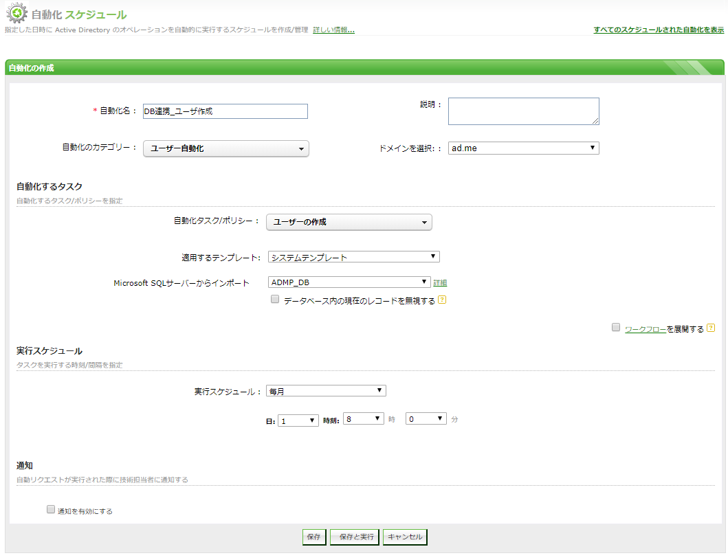The image size is (728, 560).
Task: Click the 自動リクエスト notification description text
Action: (102, 480)
